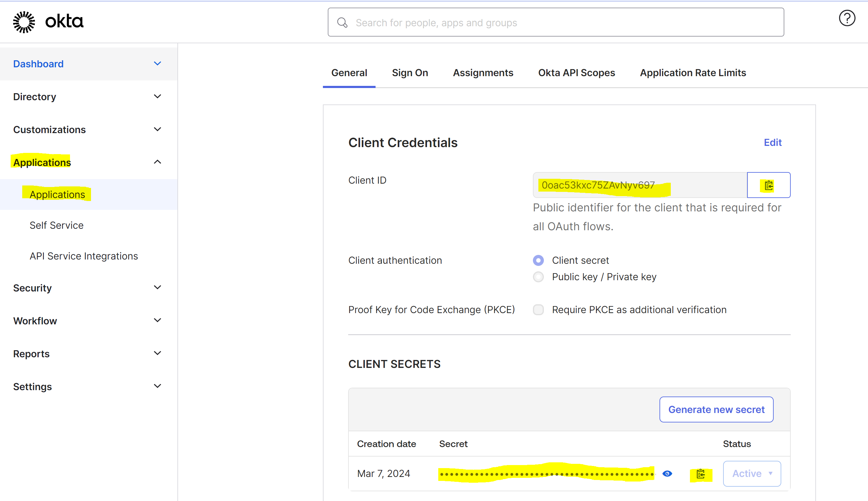
Task: Open the Okta API Scopes tab
Action: point(576,72)
